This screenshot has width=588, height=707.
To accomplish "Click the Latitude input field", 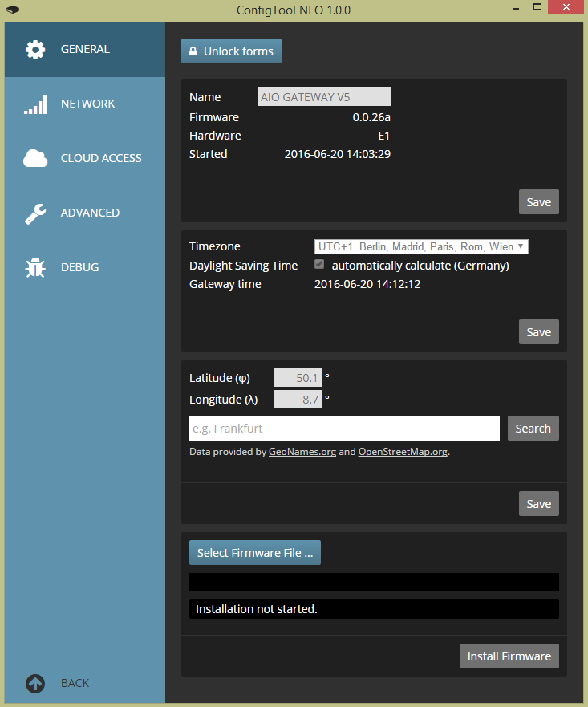I will (x=297, y=378).
